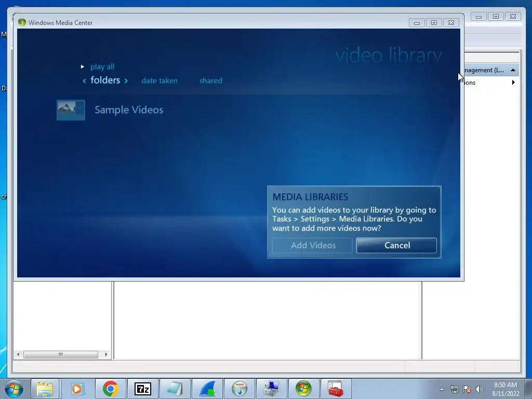Open the Sample Videos thumbnail
This screenshot has height=399, width=532.
71,110
